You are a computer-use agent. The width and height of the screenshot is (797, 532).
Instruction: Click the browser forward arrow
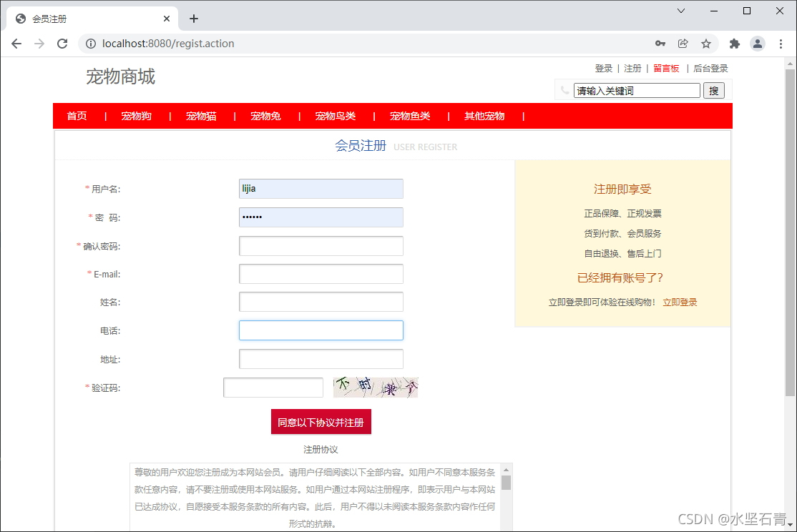pos(39,44)
